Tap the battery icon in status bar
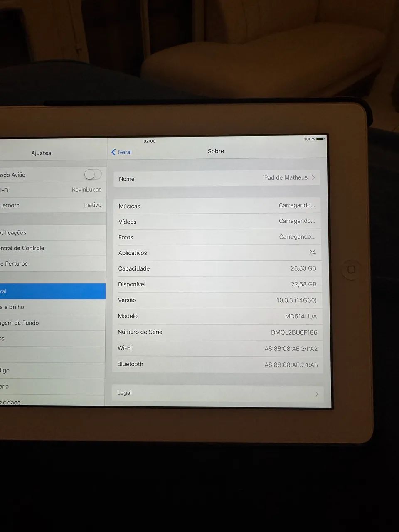 [x=320, y=139]
